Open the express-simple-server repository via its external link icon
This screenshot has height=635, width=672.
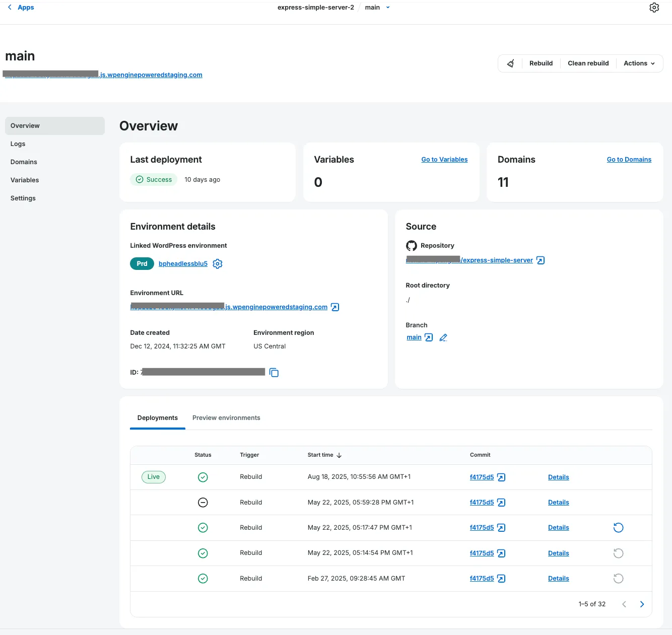540,260
